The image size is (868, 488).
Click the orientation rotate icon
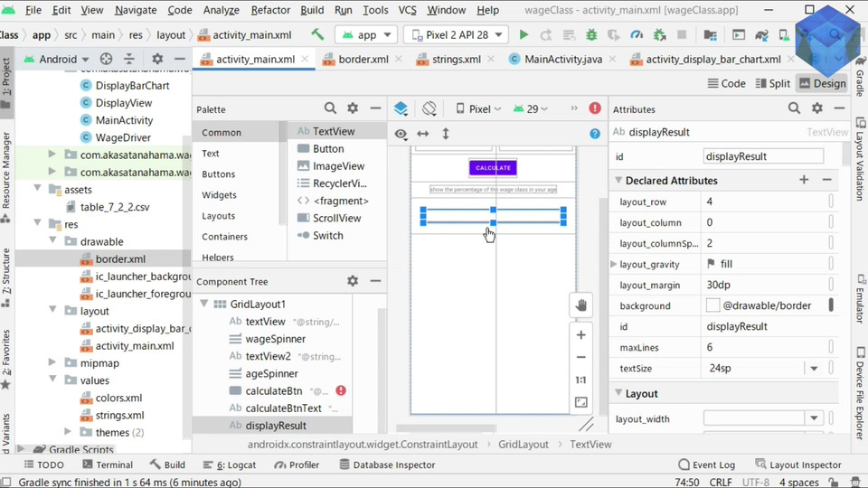[x=429, y=108]
